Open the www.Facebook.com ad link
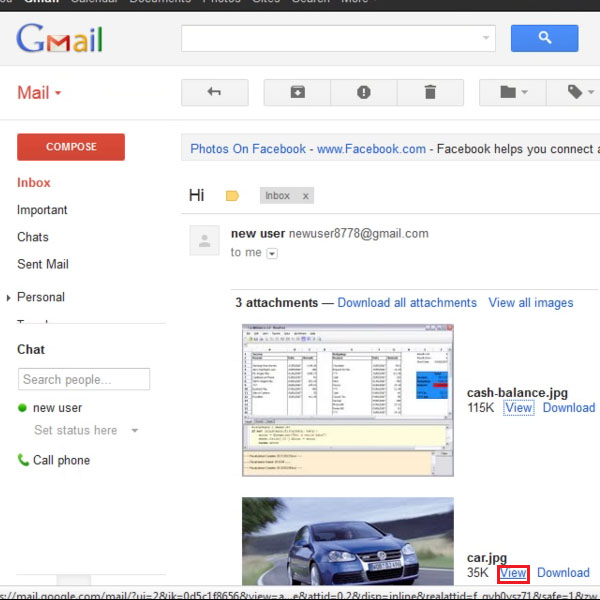Screen dimensions: 600x600 coord(371,149)
